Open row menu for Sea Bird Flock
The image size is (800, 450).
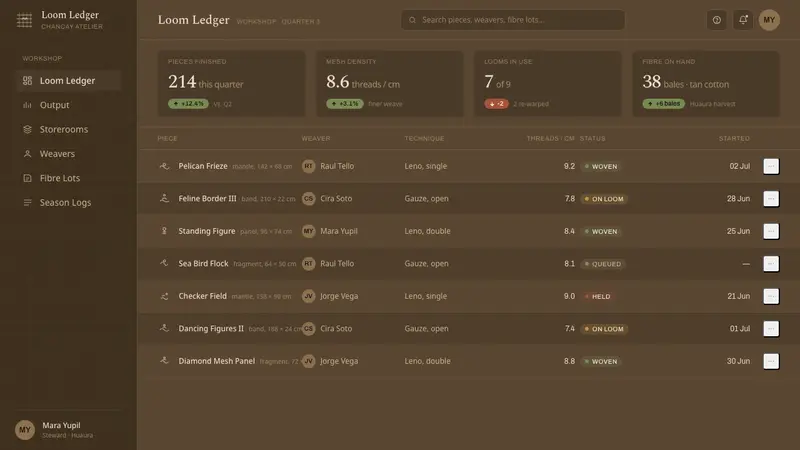771,264
